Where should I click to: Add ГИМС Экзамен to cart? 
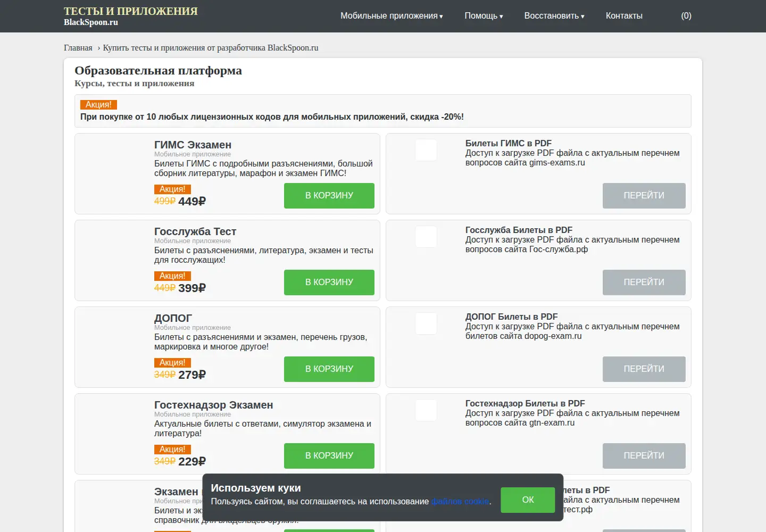329,196
